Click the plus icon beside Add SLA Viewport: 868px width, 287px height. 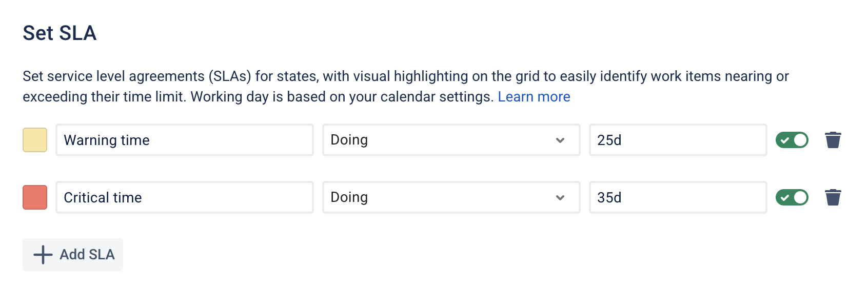pos(43,255)
